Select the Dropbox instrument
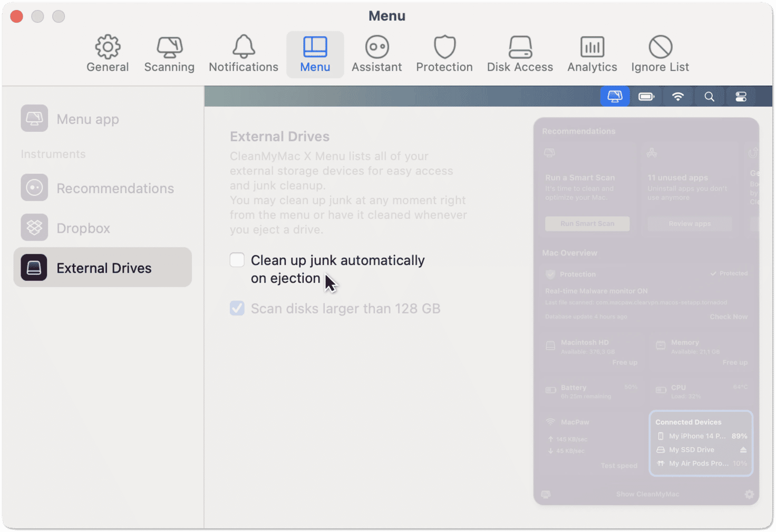 click(103, 228)
